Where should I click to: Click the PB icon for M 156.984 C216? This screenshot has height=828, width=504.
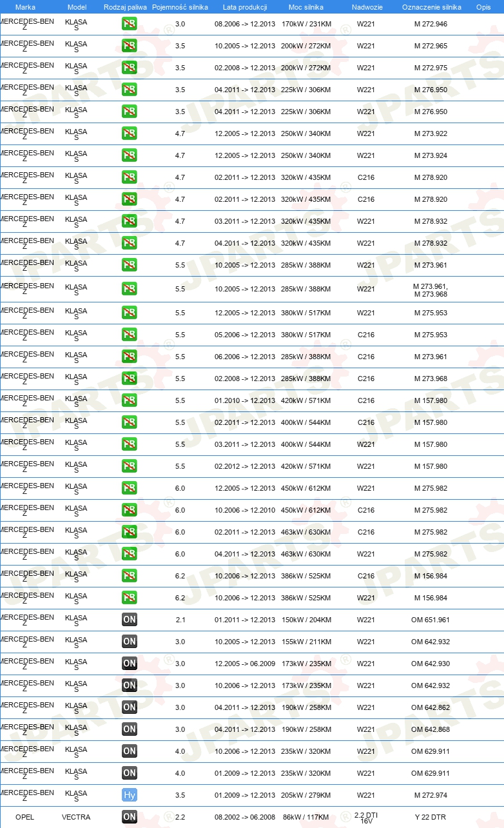[x=130, y=576]
